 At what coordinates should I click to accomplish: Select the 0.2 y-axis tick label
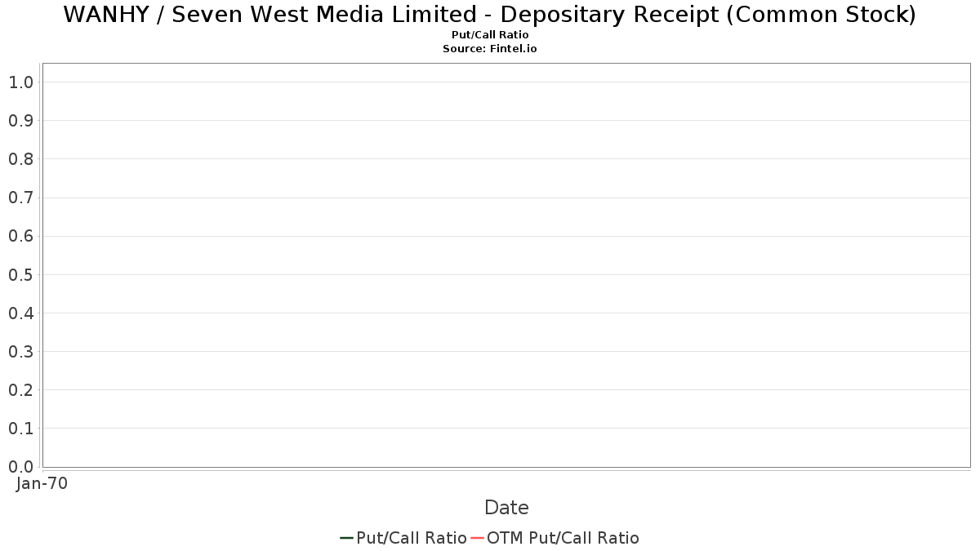pyautogui.click(x=20, y=390)
